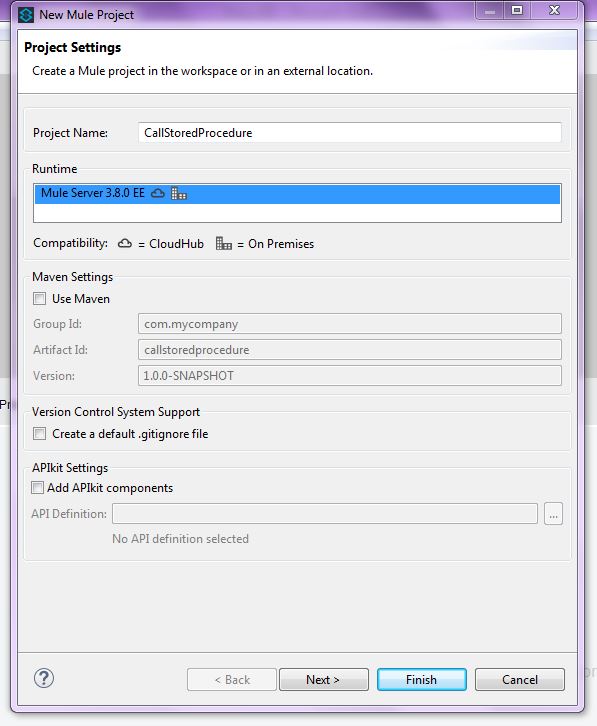Click the 'No API definition selected' text

click(x=181, y=539)
